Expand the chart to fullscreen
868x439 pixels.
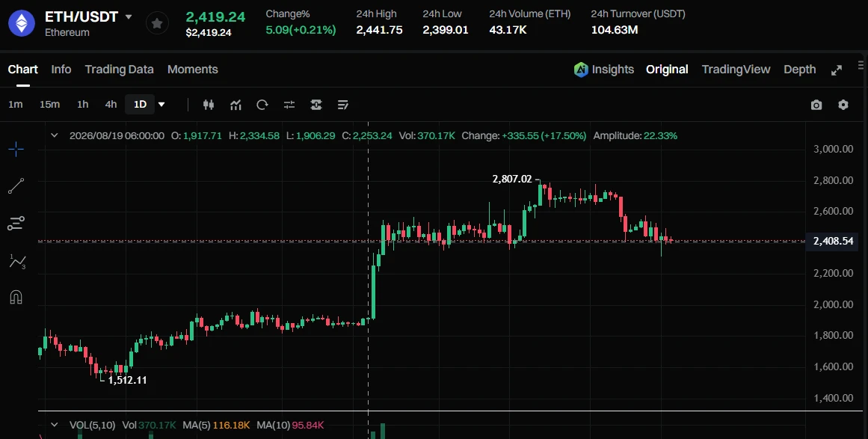(x=837, y=70)
